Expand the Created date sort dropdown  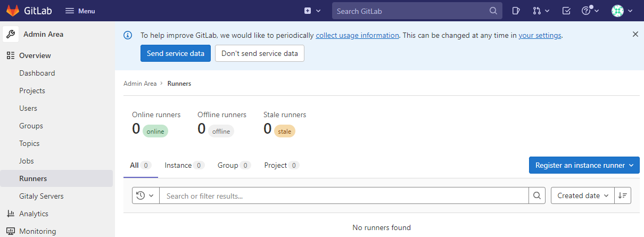(x=583, y=196)
